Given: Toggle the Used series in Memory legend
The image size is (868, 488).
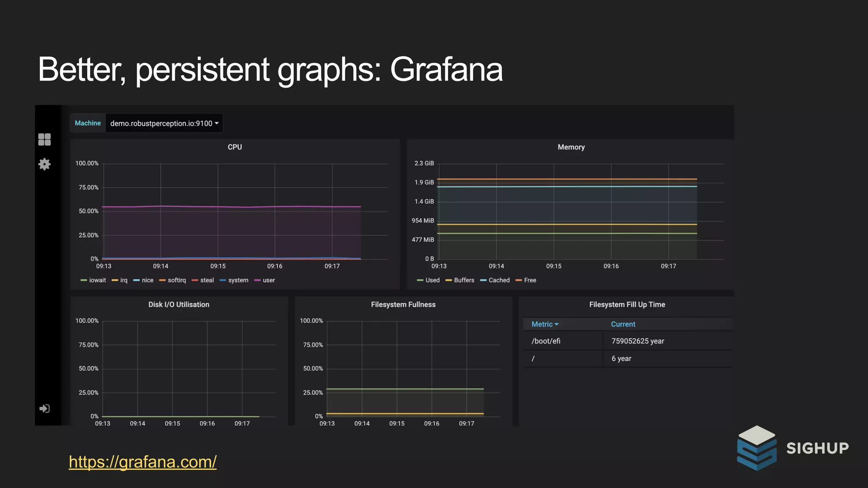Looking at the screenshot, I should point(432,280).
